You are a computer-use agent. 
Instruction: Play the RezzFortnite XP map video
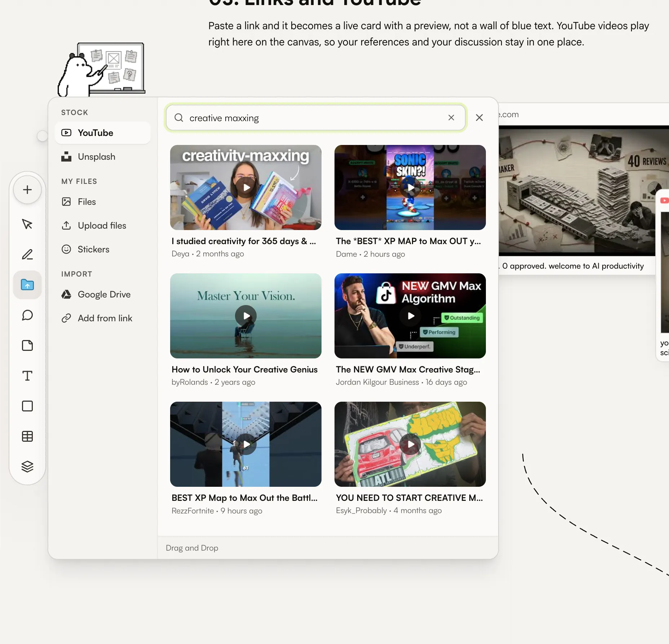click(246, 444)
